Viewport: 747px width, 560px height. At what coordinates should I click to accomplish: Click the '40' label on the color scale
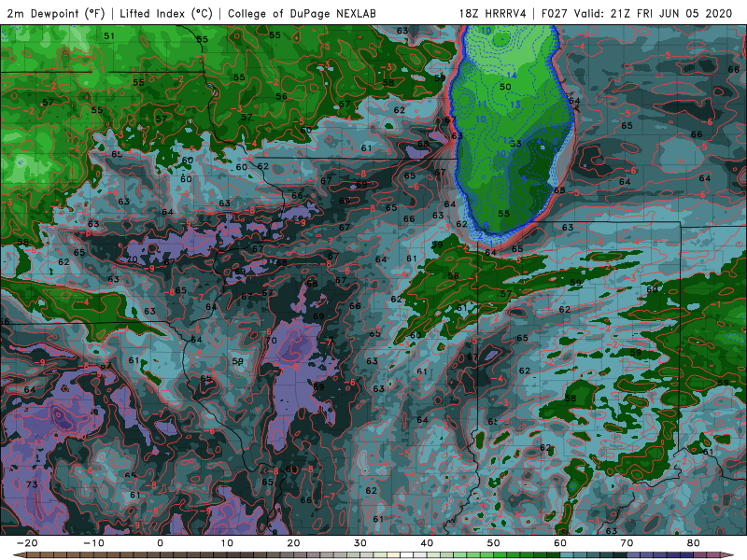(x=427, y=543)
